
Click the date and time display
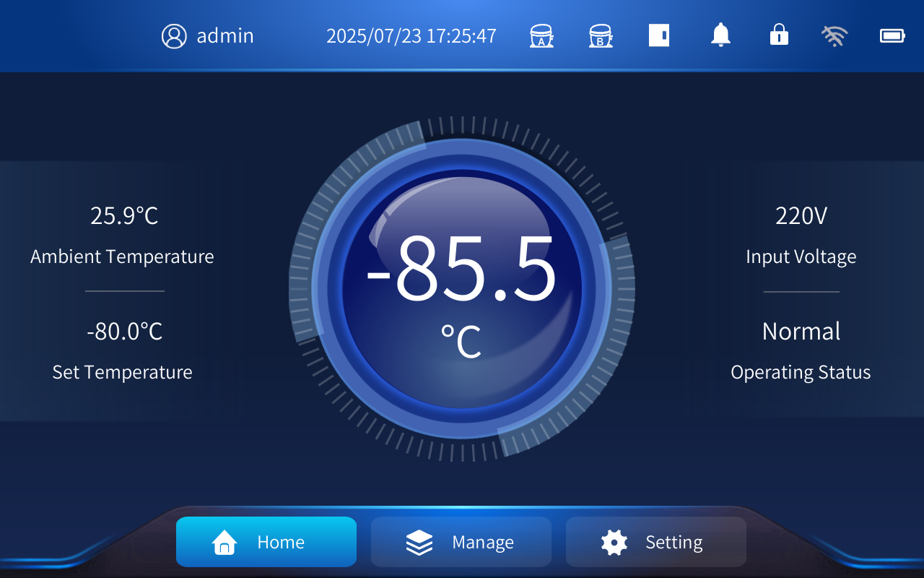pos(411,36)
